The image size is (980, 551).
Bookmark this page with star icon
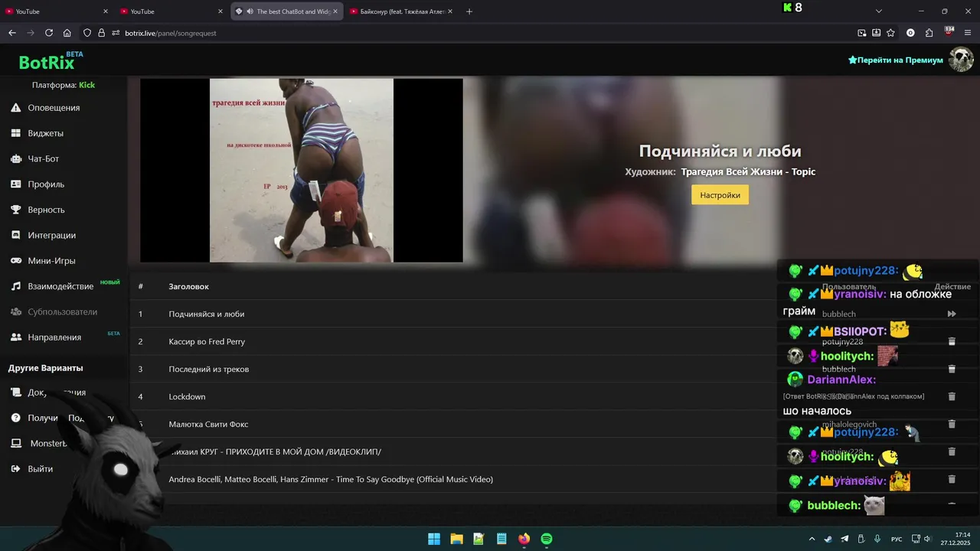(x=890, y=33)
